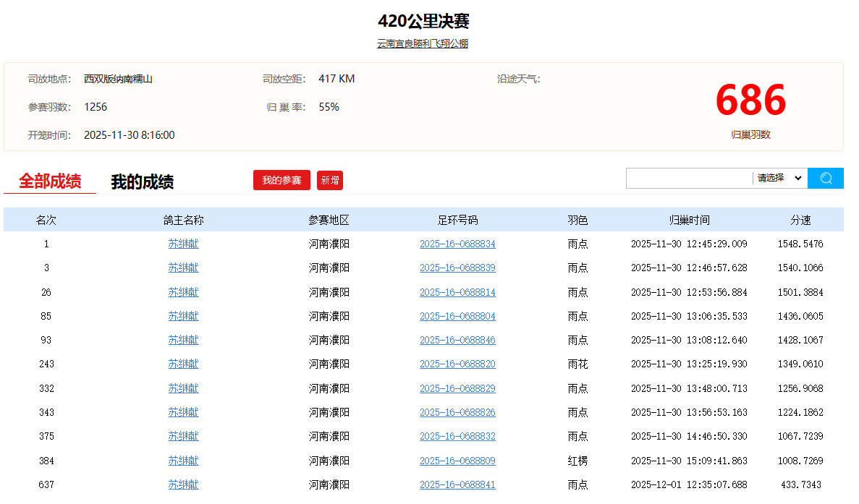Open ring number 2025-16-0688841 link
The image size is (859, 504).
(x=457, y=485)
